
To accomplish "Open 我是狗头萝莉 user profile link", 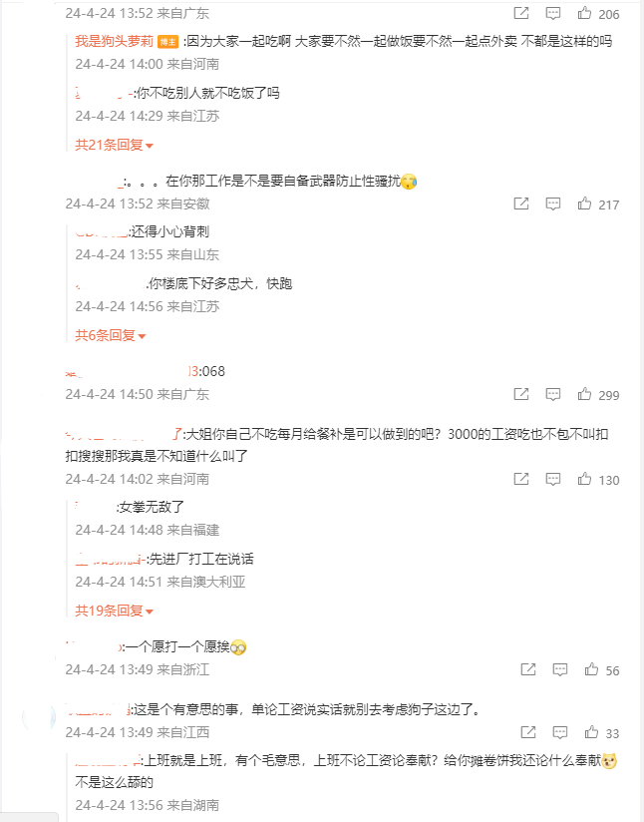I will pos(115,42).
